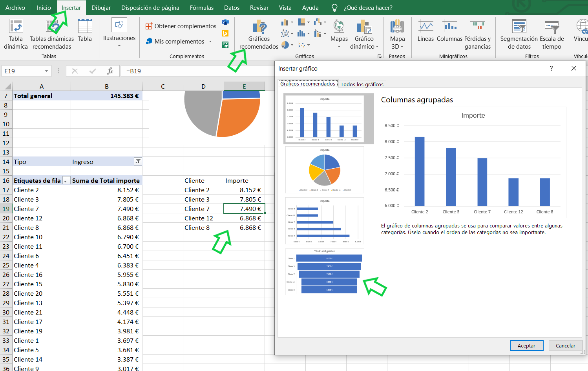Insert a Segmentación de datos slicer
The height and width of the screenshot is (371, 588).
[x=519, y=35]
